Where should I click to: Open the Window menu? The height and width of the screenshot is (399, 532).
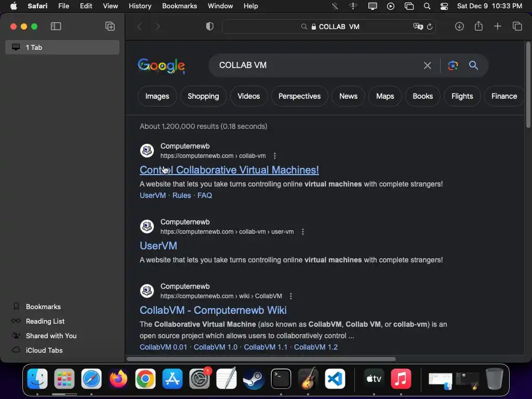click(220, 6)
